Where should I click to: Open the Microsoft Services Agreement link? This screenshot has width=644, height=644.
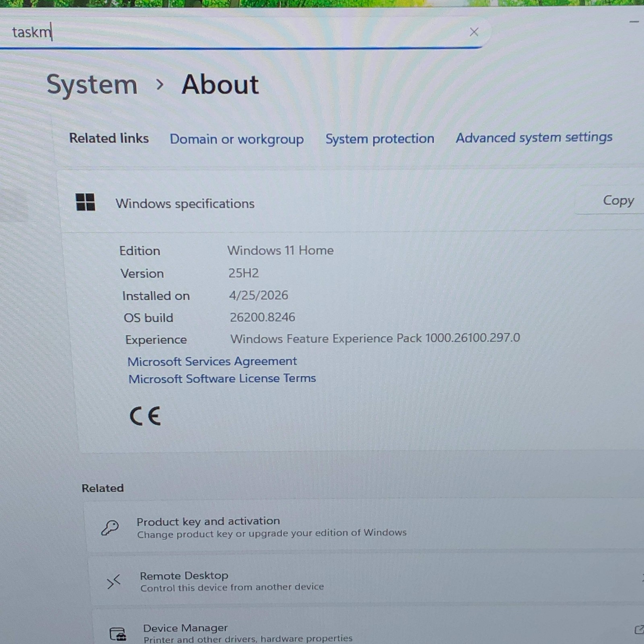click(212, 361)
